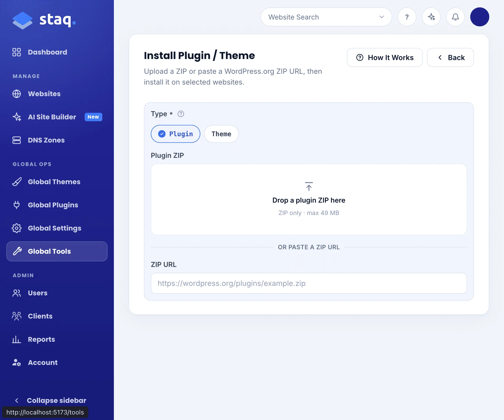
Task: Click the Global Settings gear icon
Action: point(17,228)
